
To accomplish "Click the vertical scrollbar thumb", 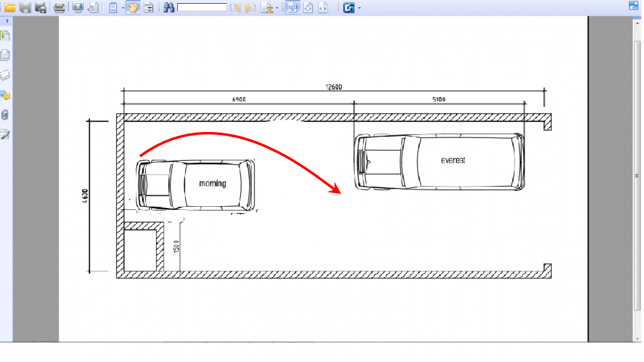I will (x=637, y=175).
